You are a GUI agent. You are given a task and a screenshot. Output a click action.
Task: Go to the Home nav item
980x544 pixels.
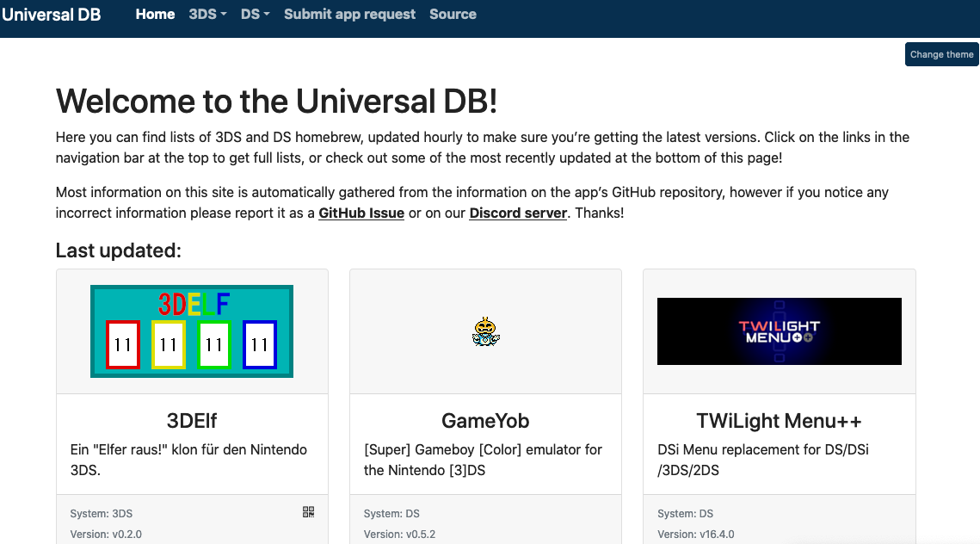click(x=155, y=14)
